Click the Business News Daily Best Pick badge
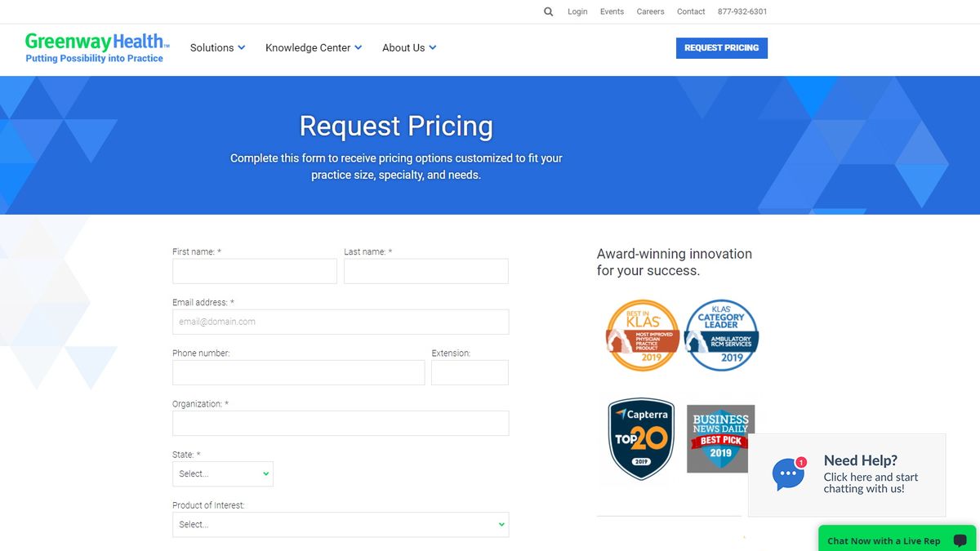 click(720, 438)
